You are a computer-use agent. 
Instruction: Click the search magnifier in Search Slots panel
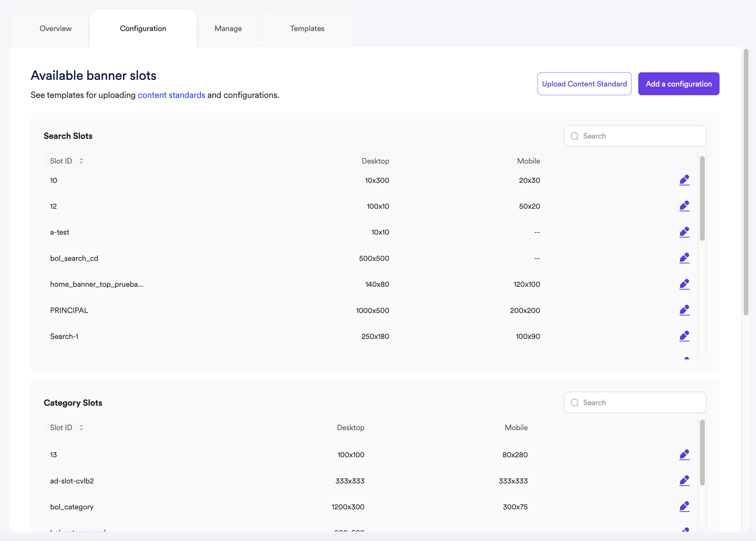pyautogui.click(x=574, y=136)
